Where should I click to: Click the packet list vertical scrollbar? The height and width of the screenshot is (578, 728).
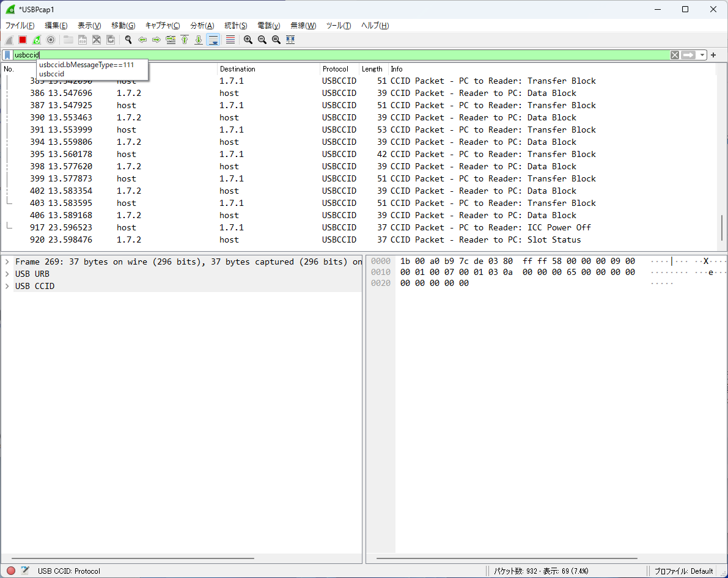tap(721, 227)
